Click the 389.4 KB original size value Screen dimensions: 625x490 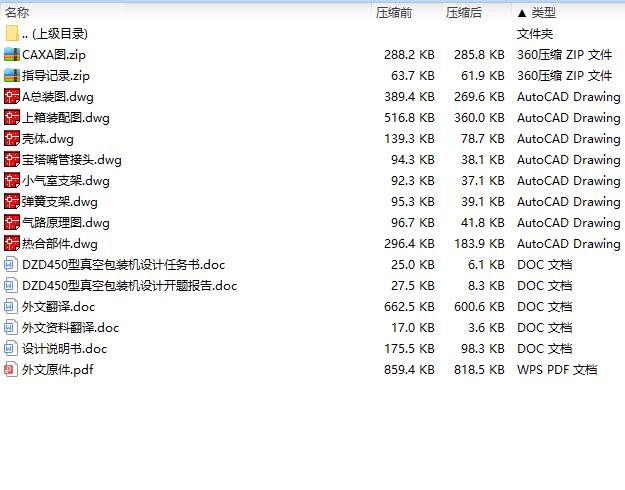click(409, 97)
